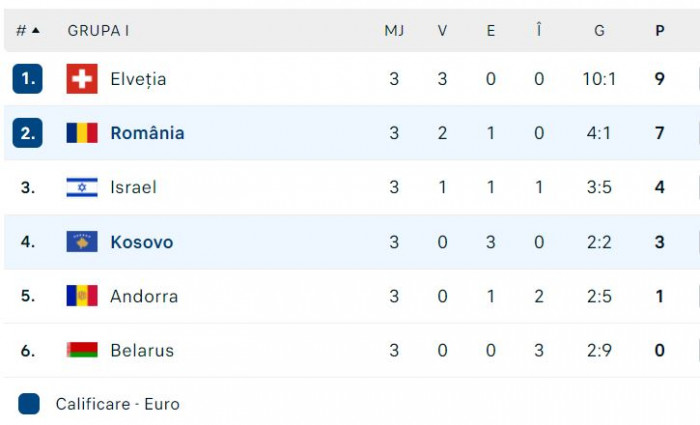The height and width of the screenshot is (425, 700).
Task: Click the P points column header
Action: click(x=660, y=30)
